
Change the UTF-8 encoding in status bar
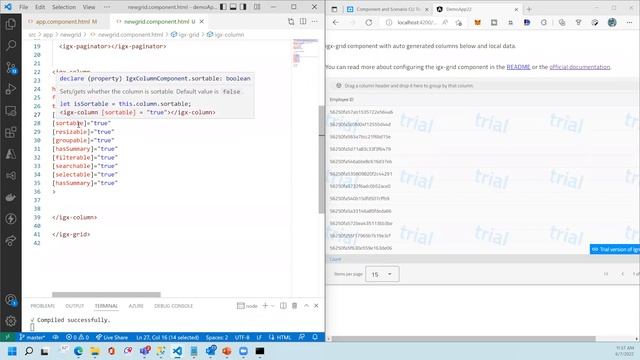[x=242, y=337]
